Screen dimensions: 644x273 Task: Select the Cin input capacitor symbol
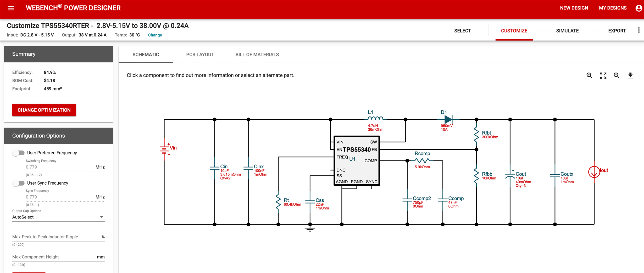[x=215, y=168]
